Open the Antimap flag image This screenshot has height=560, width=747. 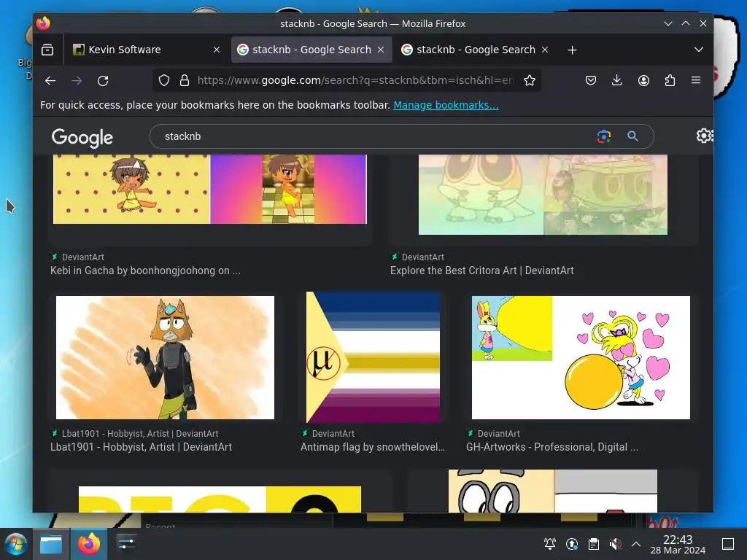373,357
